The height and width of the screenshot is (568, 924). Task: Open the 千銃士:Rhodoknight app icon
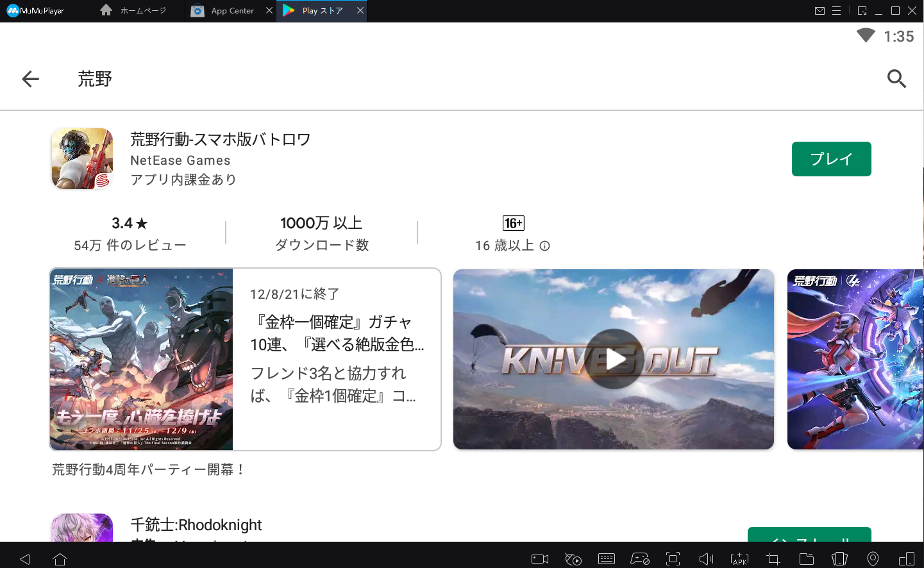point(82,528)
